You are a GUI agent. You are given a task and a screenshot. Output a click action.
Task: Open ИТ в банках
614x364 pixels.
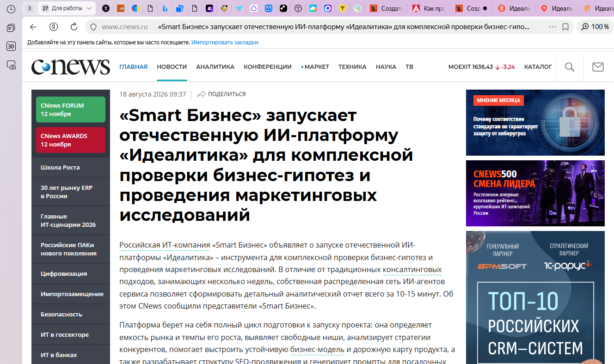tap(71, 355)
